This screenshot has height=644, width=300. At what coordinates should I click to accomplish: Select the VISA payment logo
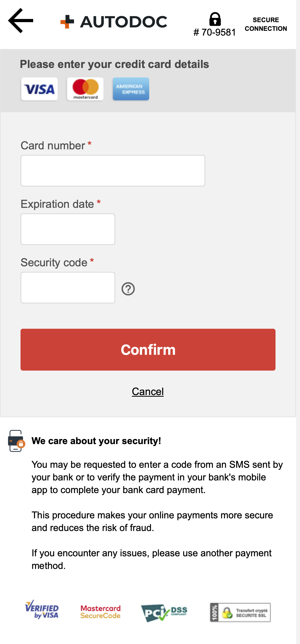coord(39,89)
